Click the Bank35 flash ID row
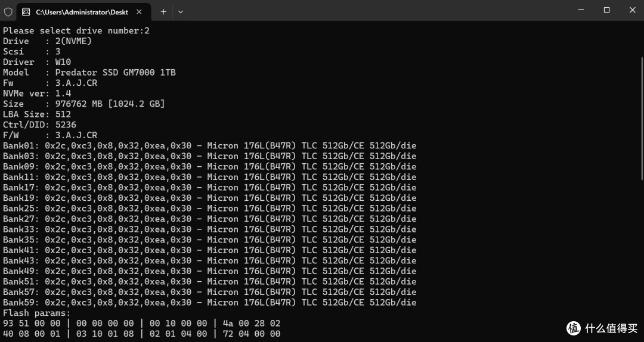The image size is (644, 342). (x=209, y=240)
